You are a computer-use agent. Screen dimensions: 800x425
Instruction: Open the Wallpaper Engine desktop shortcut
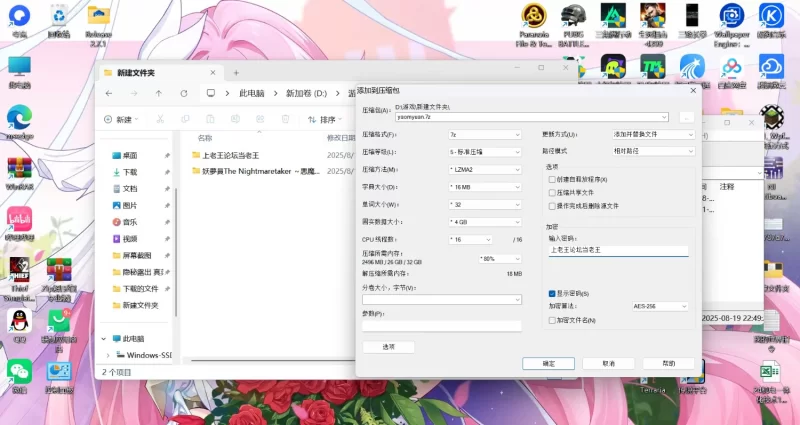click(x=732, y=25)
